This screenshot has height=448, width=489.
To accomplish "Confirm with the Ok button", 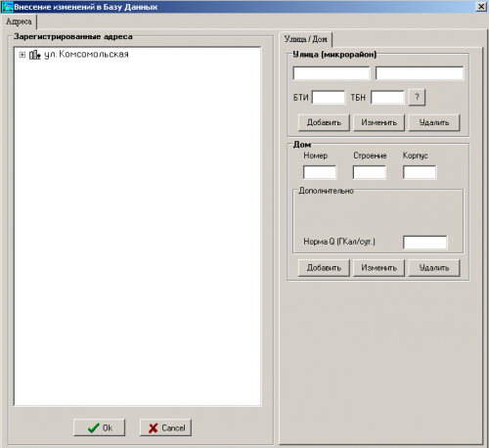I will click(99, 427).
